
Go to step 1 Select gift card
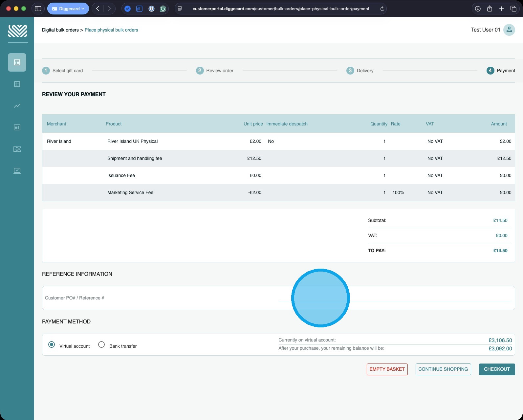coord(62,71)
